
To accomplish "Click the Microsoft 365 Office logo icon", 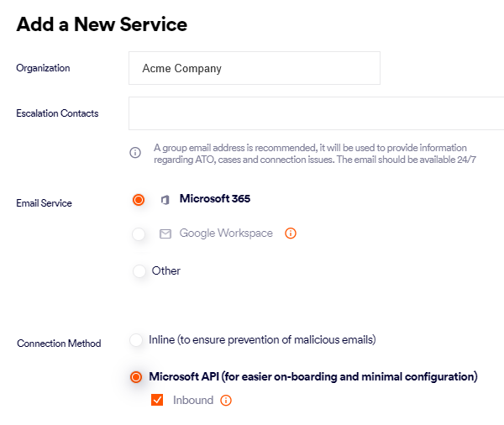I will click(165, 200).
